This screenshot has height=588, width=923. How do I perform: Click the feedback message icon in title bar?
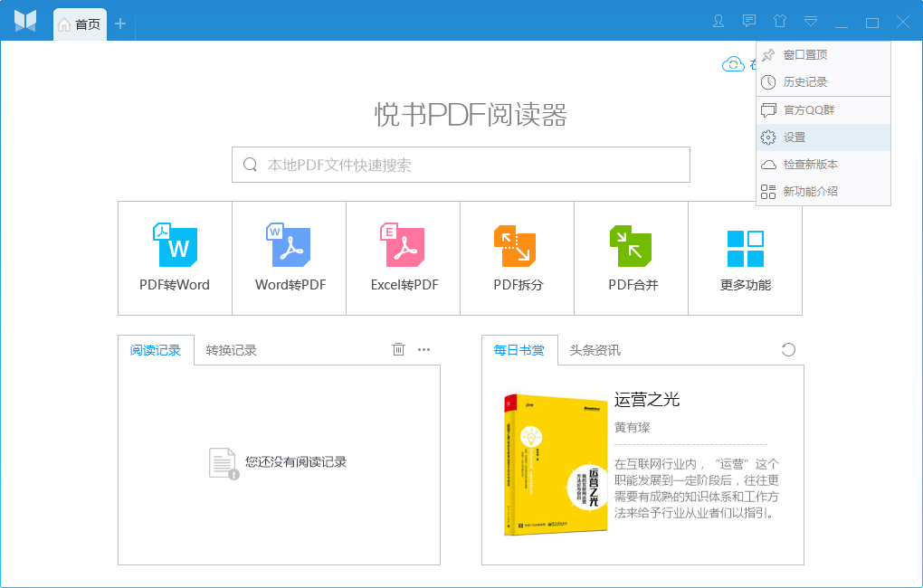click(748, 21)
